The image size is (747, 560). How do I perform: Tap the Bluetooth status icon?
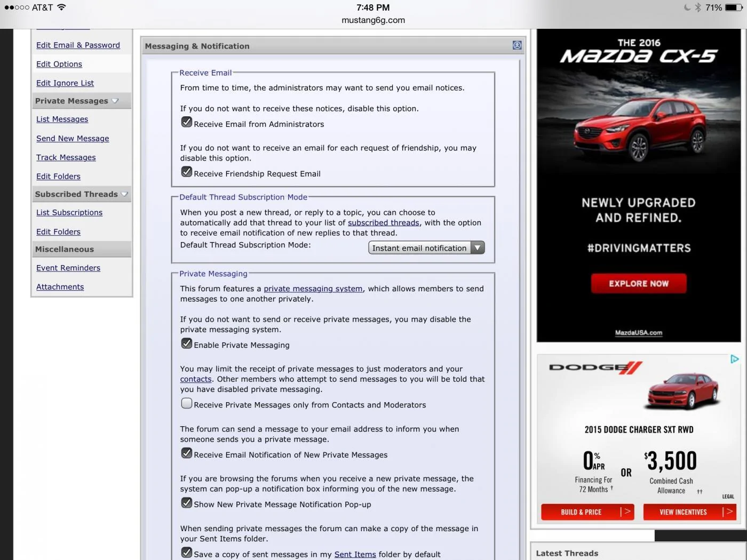point(698,7)
